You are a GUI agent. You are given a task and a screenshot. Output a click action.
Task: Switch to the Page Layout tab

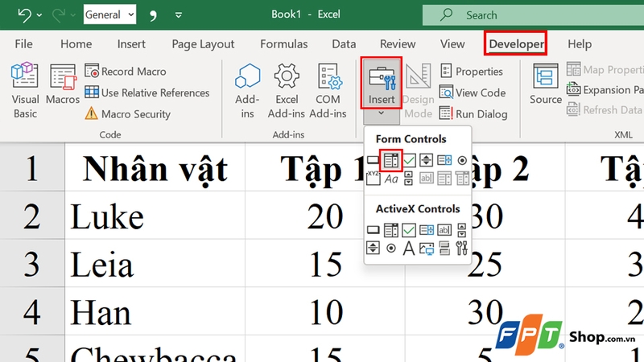(203, 44)
